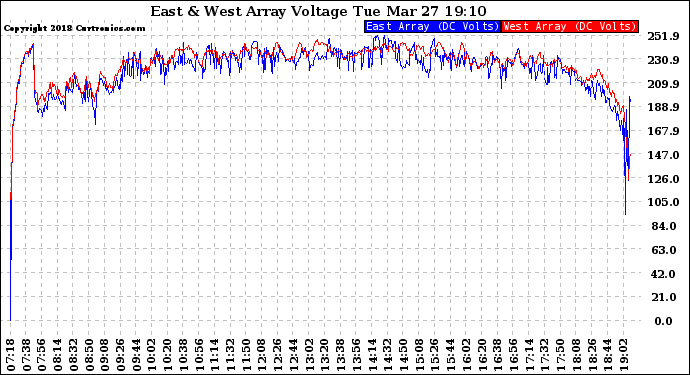Click the 14:32 time label
The height and width of the screenshot is (375, 690).
tap(387, 355)
